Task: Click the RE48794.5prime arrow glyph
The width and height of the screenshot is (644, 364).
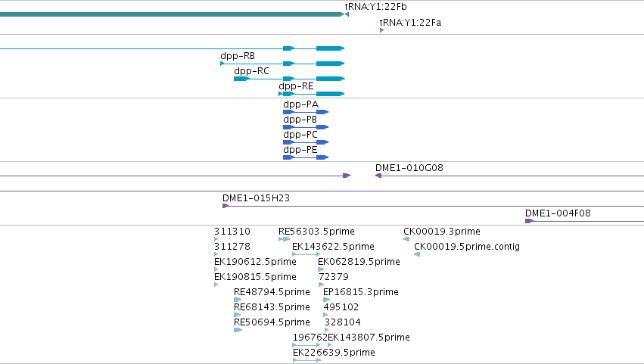Action: [238, 300]
